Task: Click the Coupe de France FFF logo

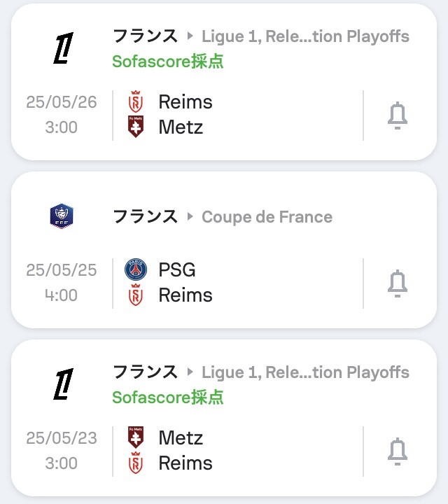Action: click(62, 216)
